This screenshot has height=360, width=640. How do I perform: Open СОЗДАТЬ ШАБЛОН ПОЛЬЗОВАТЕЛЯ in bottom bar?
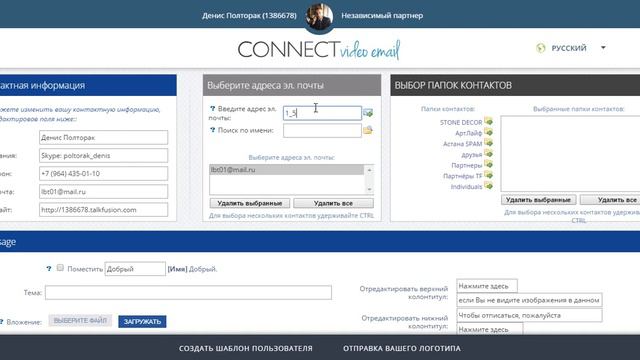pyautogui.click(x=246, y=348)
